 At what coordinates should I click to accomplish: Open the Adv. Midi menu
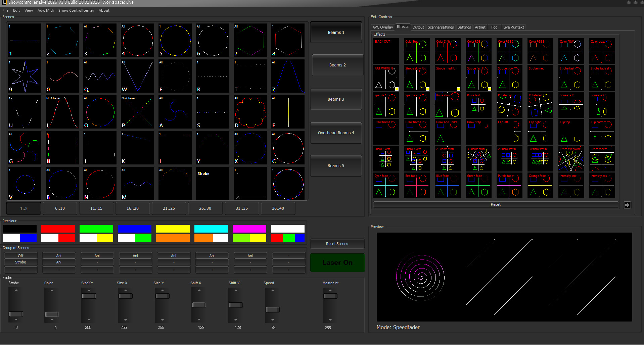click(x=45, y=10)
